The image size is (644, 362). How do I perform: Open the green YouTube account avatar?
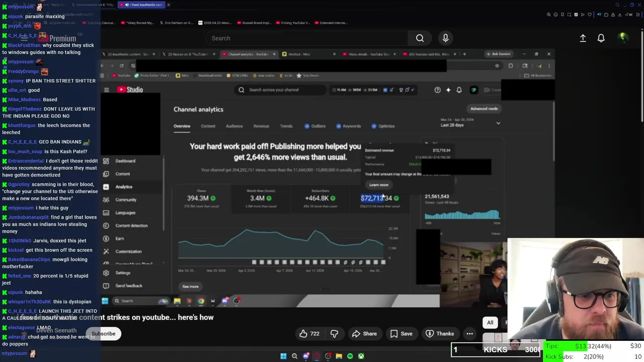coord(623,38)
